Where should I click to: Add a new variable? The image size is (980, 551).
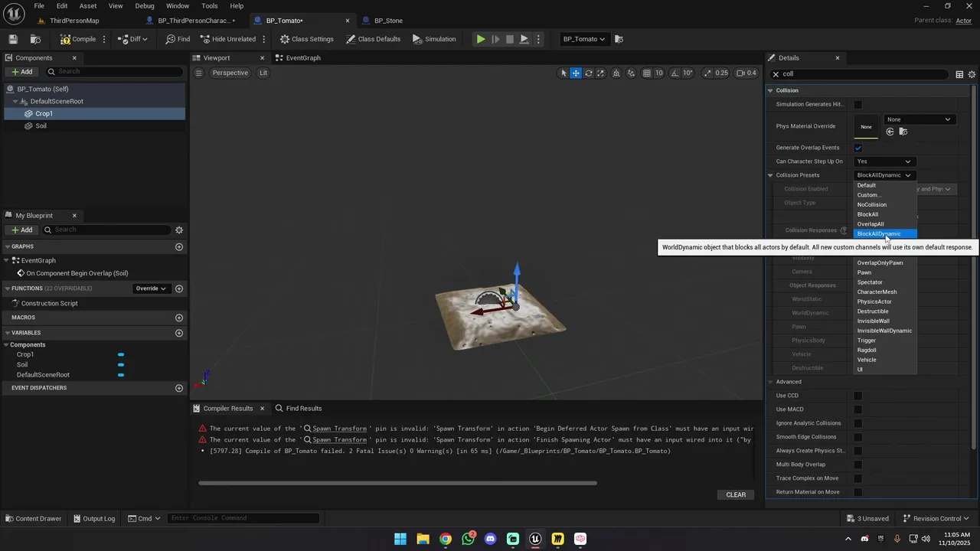[x=179, y=333]
